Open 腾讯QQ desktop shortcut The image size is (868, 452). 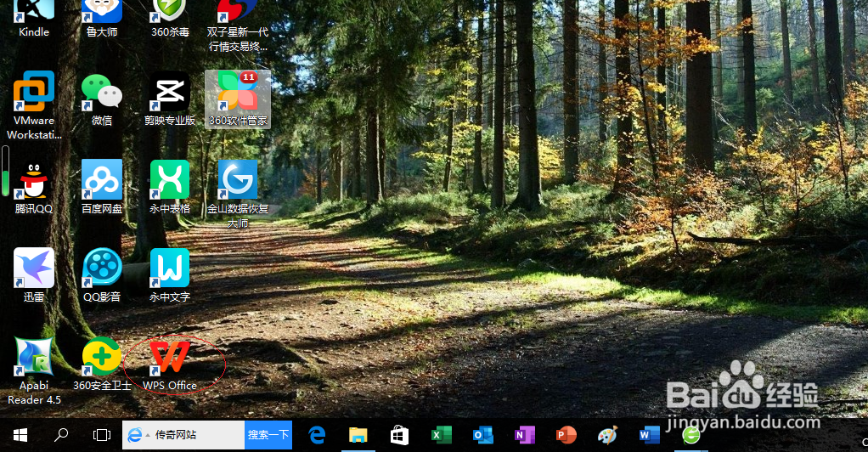tap(34, 188)
